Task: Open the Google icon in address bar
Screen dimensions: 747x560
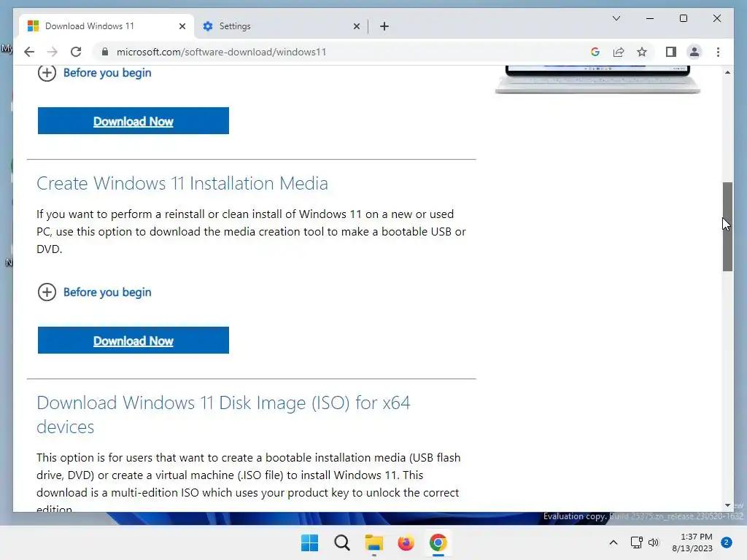Action: 595,52
